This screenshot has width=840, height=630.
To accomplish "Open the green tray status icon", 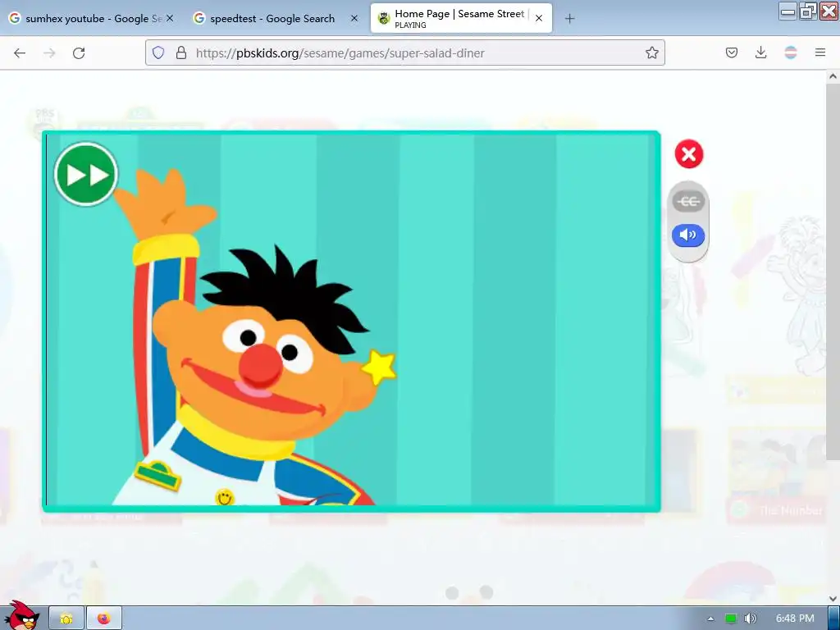I will tap(731, 619).
